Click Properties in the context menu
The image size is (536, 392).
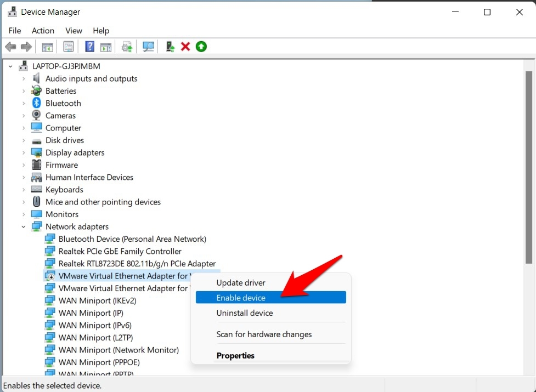[x=235, y=356]
